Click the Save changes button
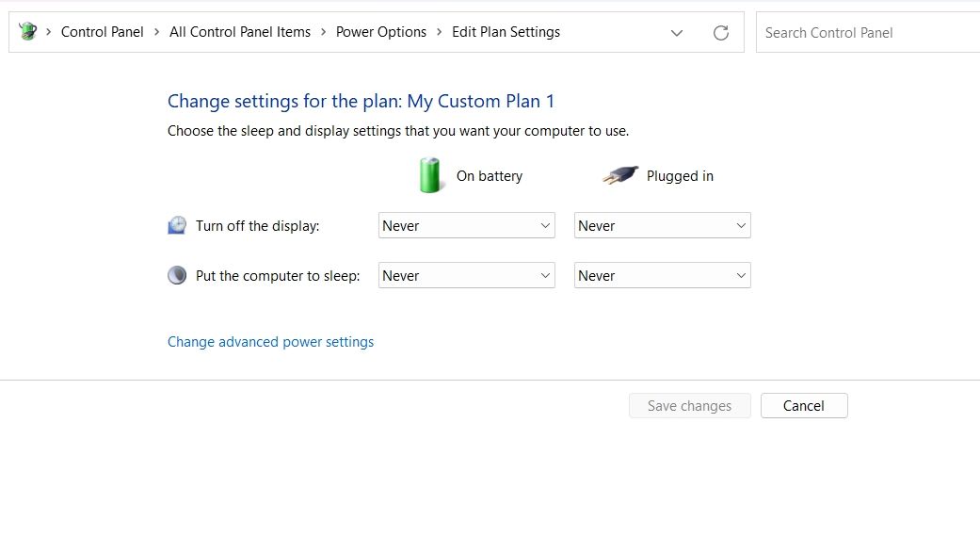Screen dimensions: 980x553 click(689, 405)
